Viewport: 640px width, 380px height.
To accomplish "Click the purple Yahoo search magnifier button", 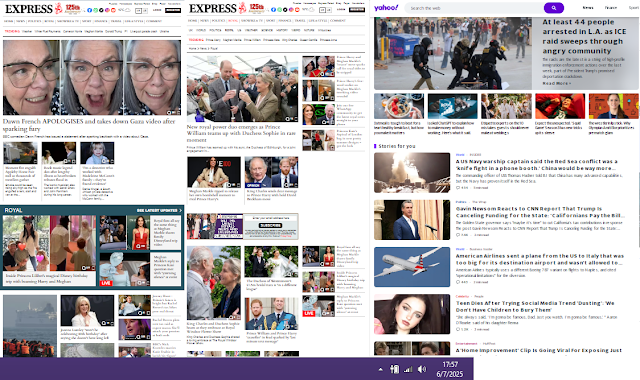I will pos(553,8).
